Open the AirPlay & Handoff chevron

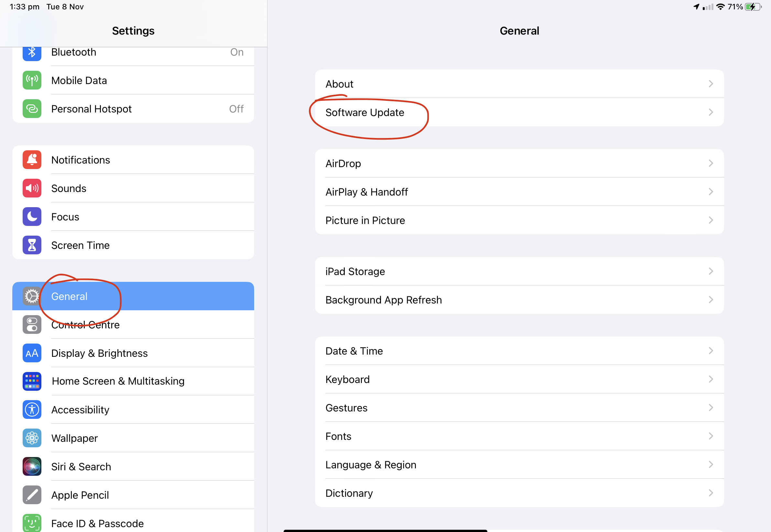(x=711, y=192)
